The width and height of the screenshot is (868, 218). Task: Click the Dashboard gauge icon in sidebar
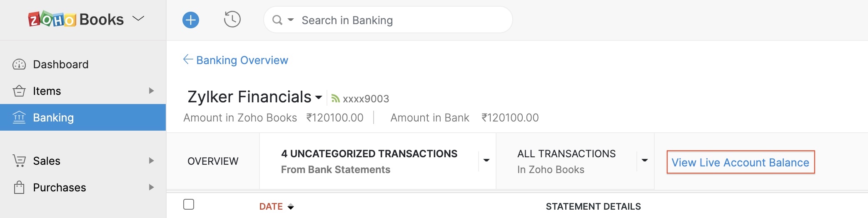coord(19,64)
